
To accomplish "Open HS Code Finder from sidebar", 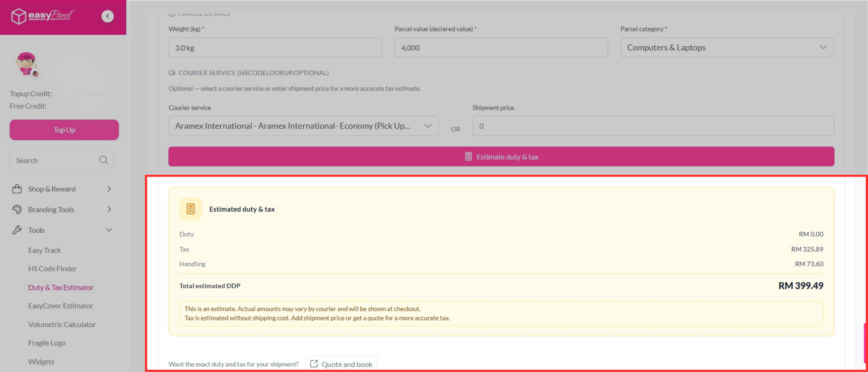I will pos(52,269).
